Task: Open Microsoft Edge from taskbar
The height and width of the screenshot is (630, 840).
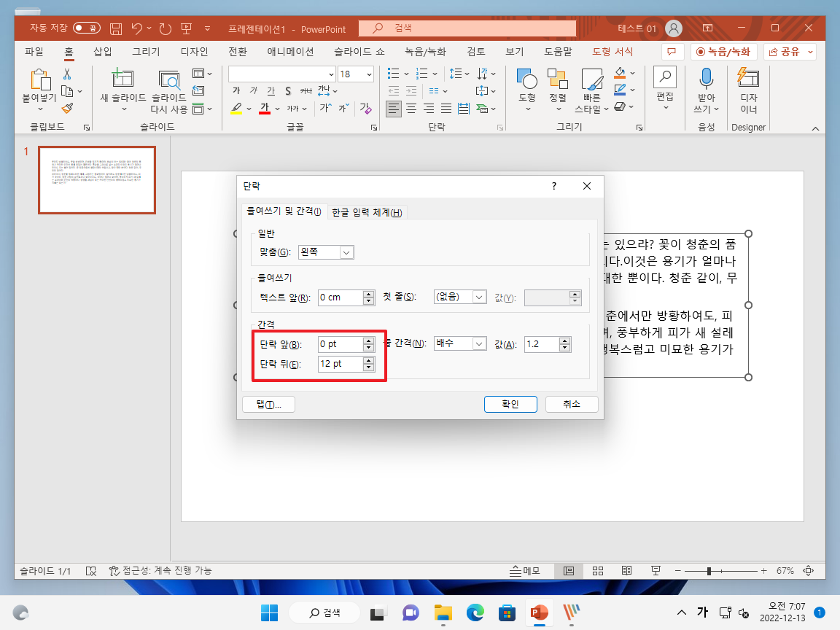Action: pos(475,612)
